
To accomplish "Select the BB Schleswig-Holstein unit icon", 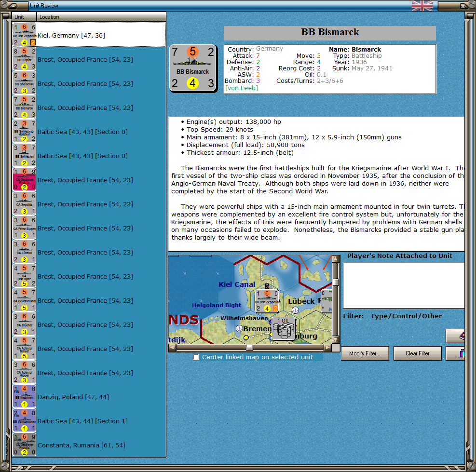I will point(24,132).
